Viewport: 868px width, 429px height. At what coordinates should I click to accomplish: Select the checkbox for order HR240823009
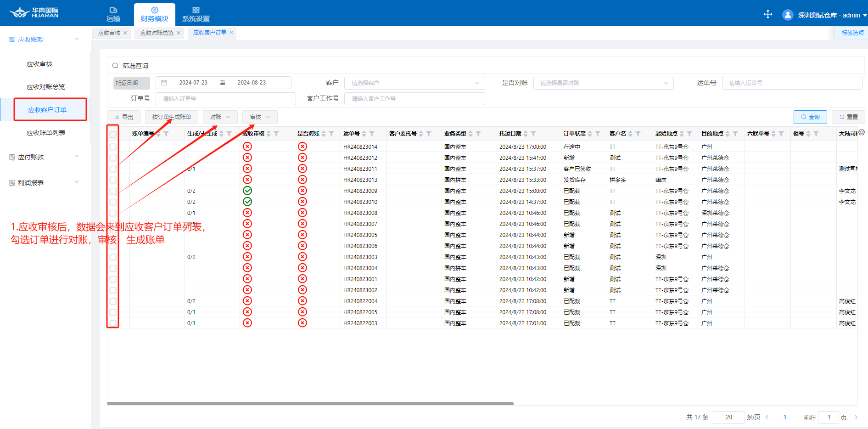pos(113,191)
